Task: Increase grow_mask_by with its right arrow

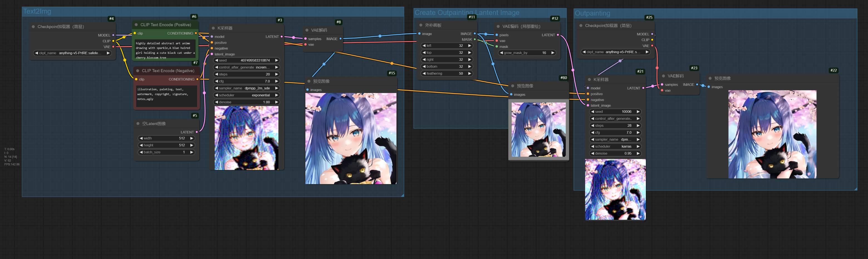Action: point(552,53)
